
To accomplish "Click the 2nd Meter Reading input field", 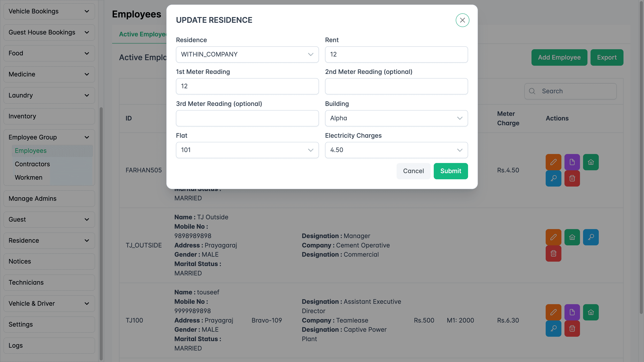I will [x=396, y=86].
